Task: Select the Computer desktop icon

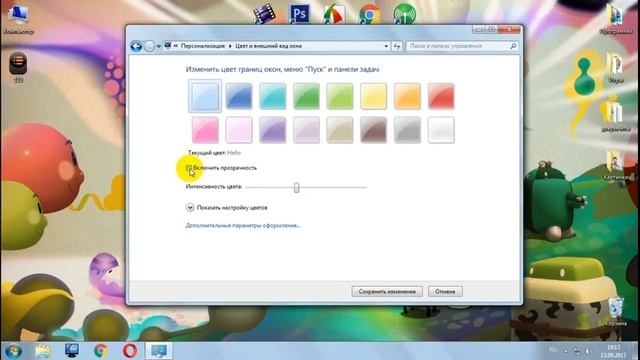Action: (18, 18)
